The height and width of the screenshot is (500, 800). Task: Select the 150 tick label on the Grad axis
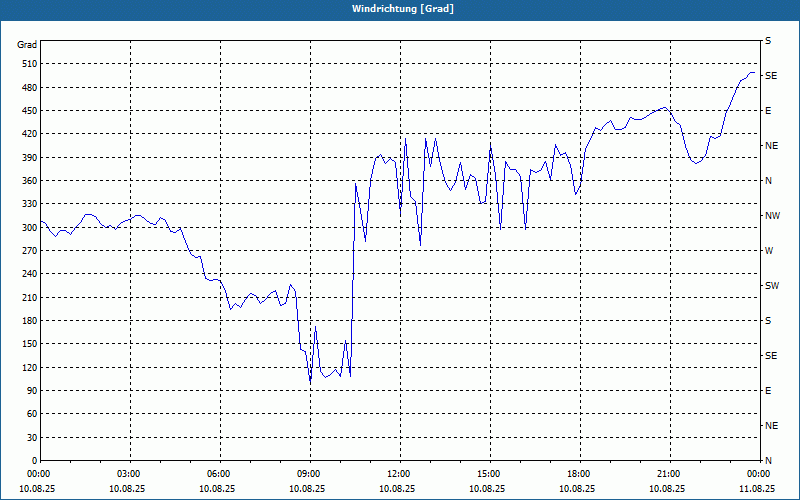tap(30, 344)
